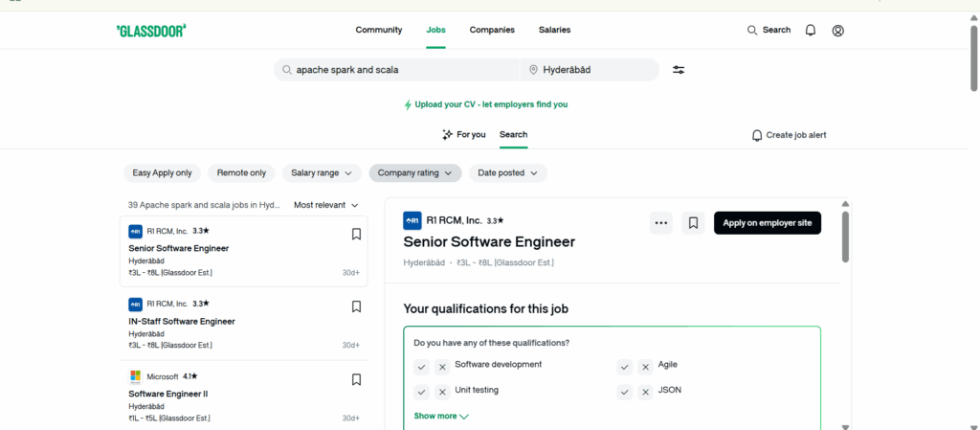Click magnifier icon in job search box
The height and width of the screenshot is (430, 980).
tap(287, 70)
